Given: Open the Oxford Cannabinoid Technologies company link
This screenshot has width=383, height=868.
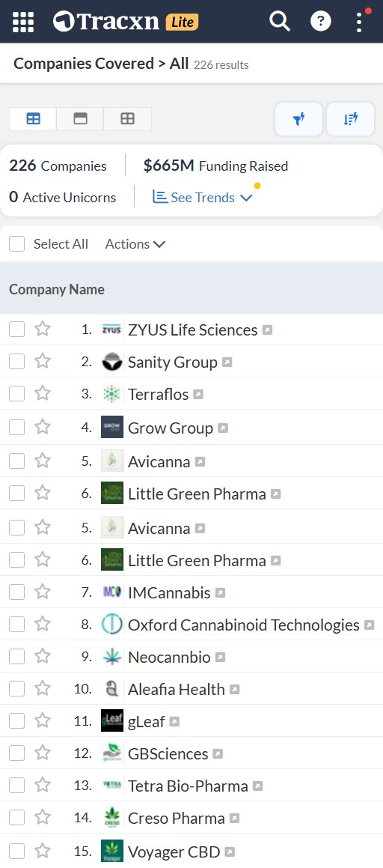Looking at the screenshot, I should click(x=244, y=625).
